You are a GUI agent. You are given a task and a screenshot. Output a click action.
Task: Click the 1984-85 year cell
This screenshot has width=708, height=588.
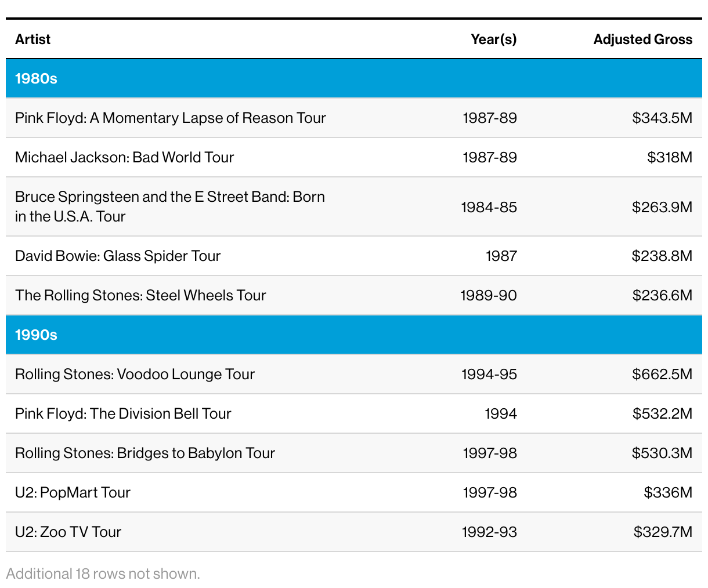pos(489,208)
